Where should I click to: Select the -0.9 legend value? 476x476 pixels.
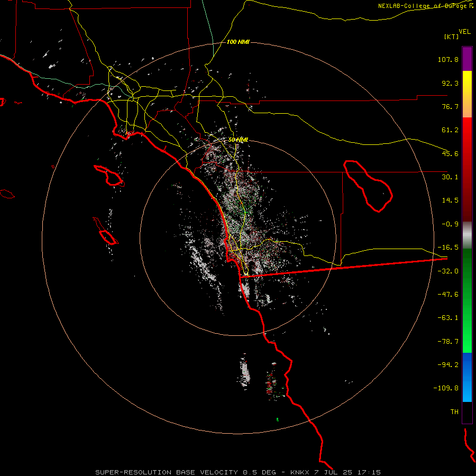tap(450, 224)
